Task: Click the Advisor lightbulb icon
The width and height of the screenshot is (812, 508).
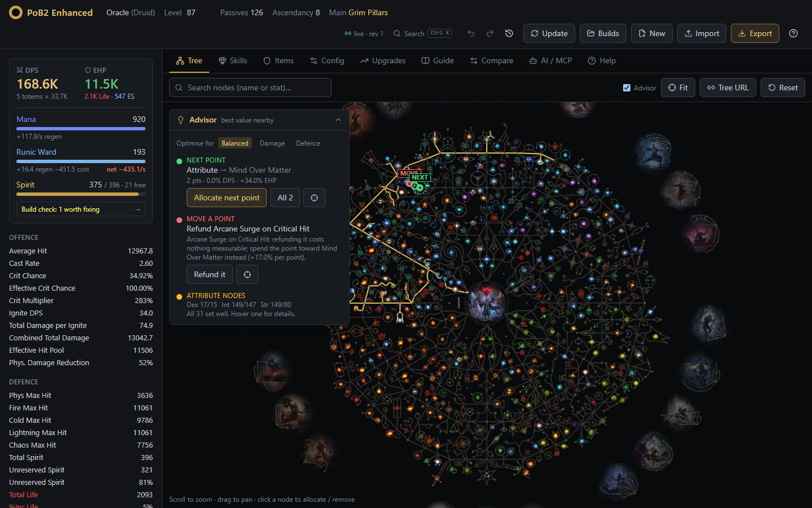Action: (x=181, y=120)
